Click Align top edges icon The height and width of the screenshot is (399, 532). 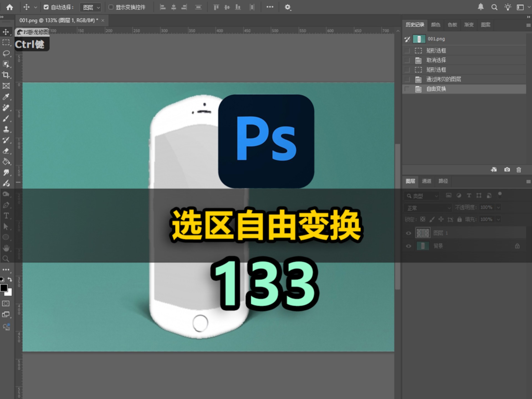pos(216,7)
